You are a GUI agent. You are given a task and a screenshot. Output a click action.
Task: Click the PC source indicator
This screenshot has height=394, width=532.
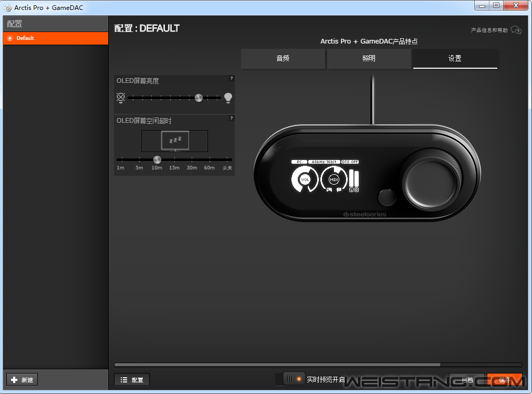[299, 162]
